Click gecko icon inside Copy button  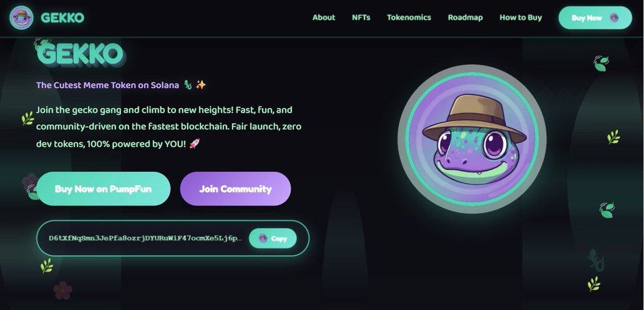click(263, 238)
